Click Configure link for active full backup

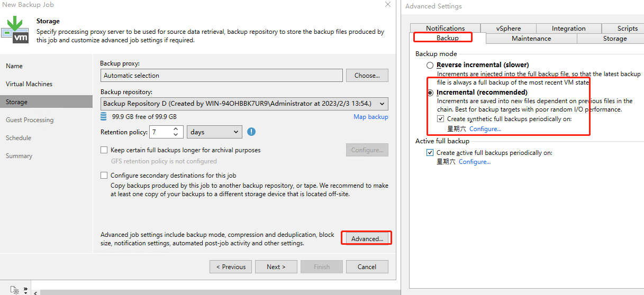475,162
